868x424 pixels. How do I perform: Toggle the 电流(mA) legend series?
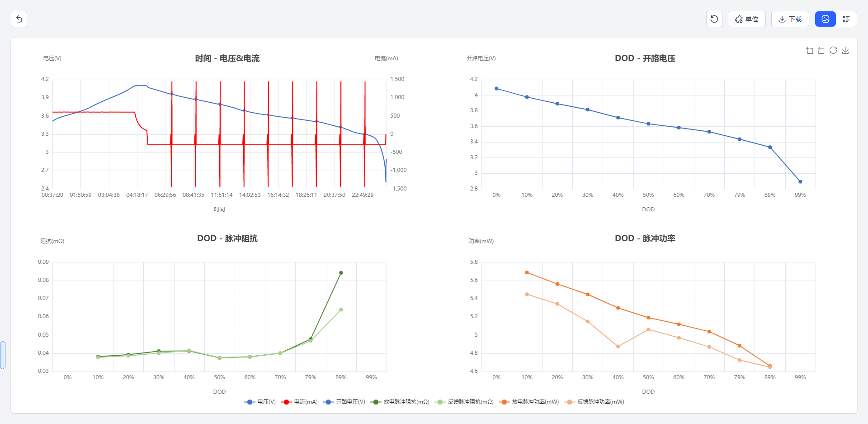[299, 402]
